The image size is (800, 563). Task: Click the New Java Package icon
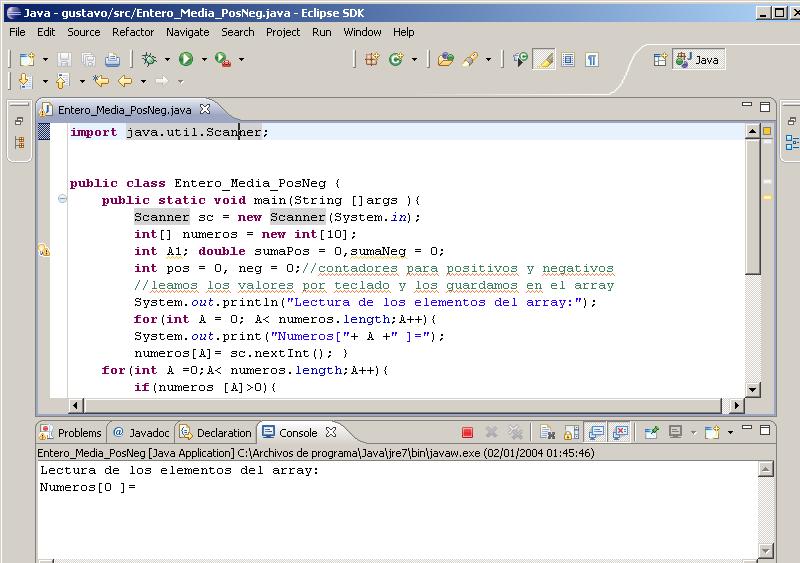tap(372, 60)
